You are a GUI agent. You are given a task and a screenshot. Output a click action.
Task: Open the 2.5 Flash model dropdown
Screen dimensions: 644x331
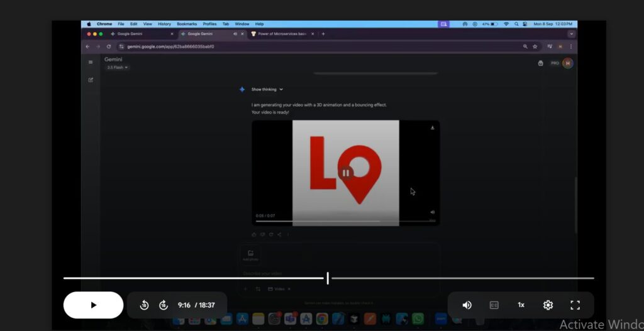[117, 67]
